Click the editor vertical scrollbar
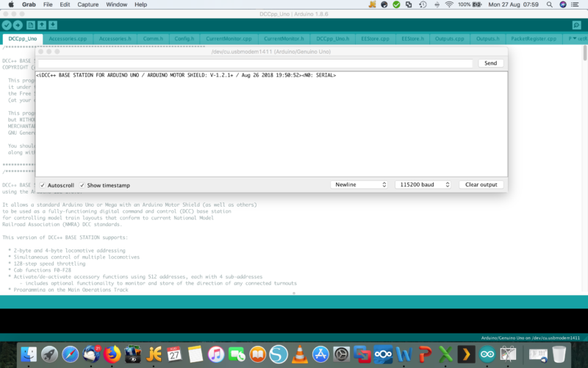This screenshot has height=368, width=588. [x=585, y=52]
